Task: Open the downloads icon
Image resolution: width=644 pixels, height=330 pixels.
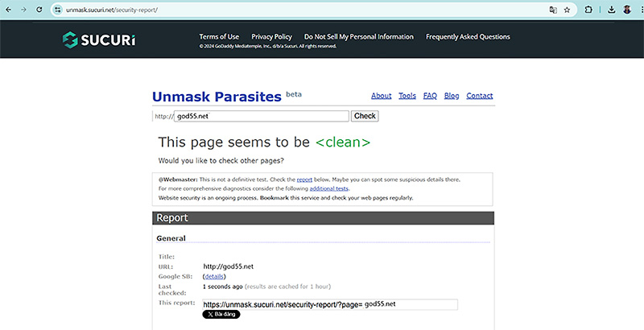Action: [x=612, y=10]
